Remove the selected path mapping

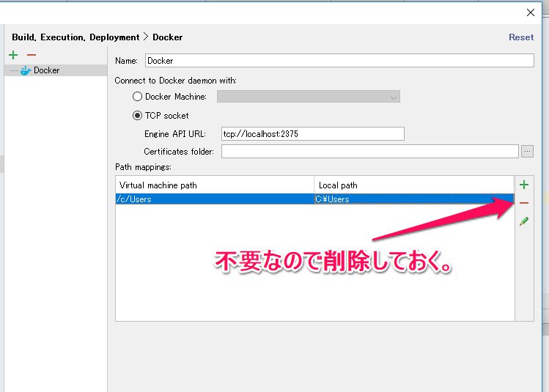pos(524,203)
